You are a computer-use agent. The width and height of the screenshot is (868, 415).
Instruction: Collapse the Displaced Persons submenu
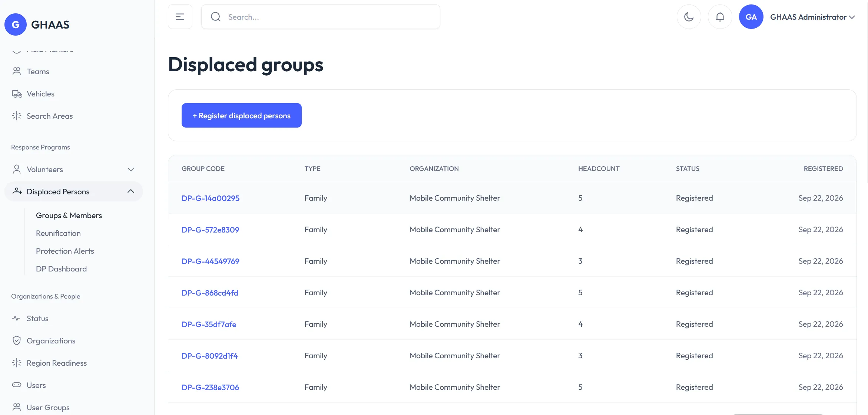tap(131, 191)
